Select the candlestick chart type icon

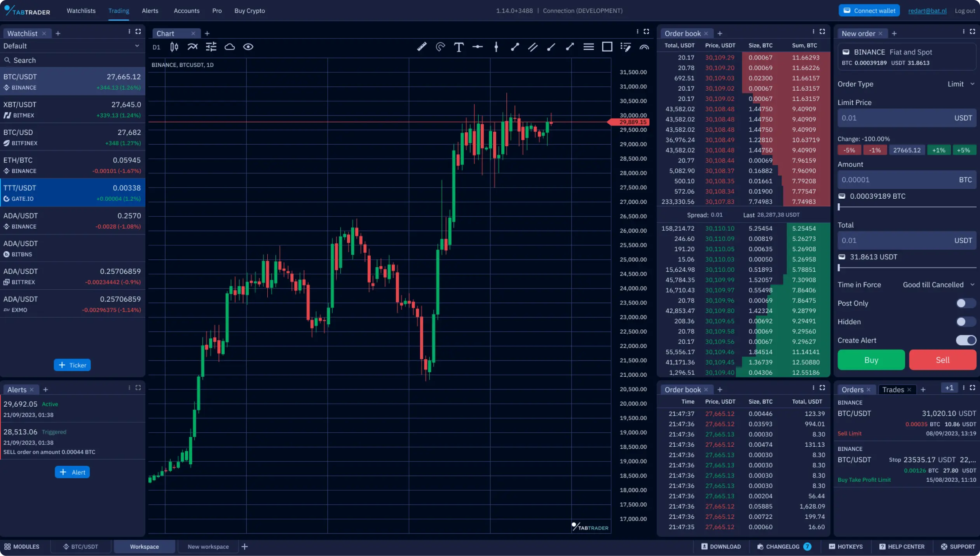point(174,47)
